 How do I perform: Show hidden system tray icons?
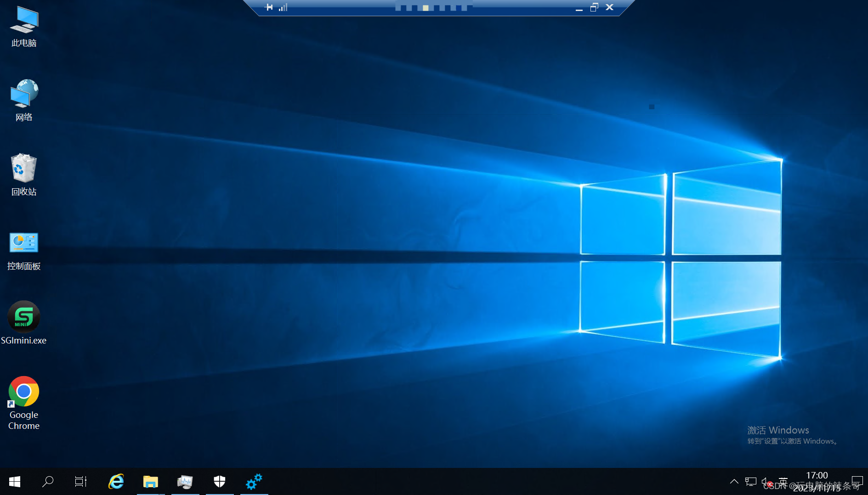(x=734, y=482)
